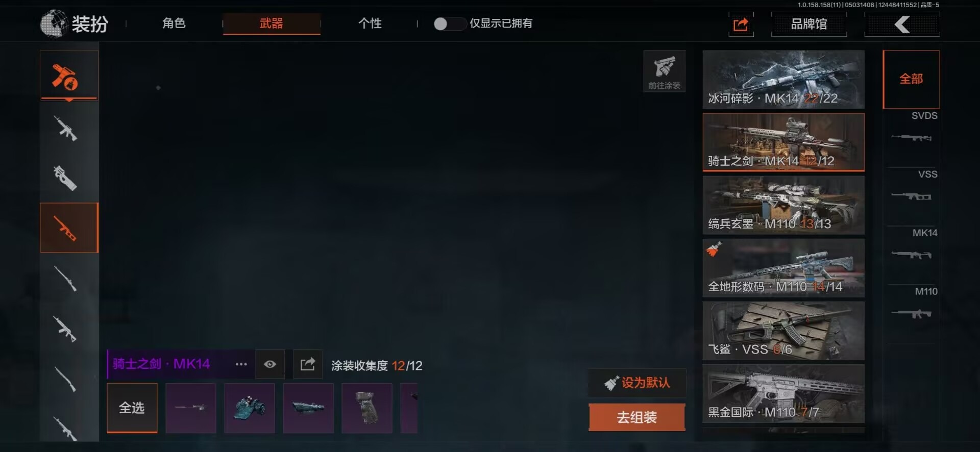Switch to the 个性 tab
This screenshot has height=452, width=980.
pos(370,23)
